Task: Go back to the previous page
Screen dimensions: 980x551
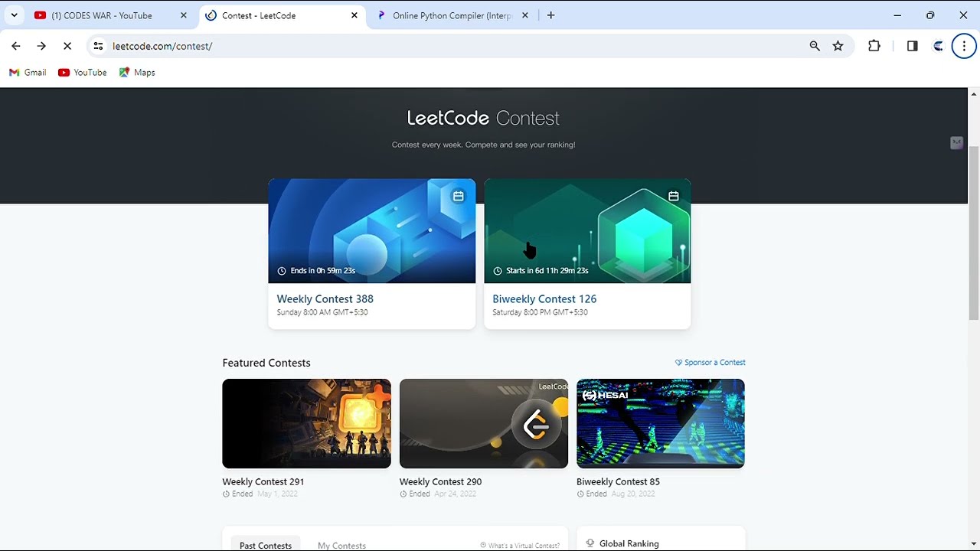Action: point(16,46)
